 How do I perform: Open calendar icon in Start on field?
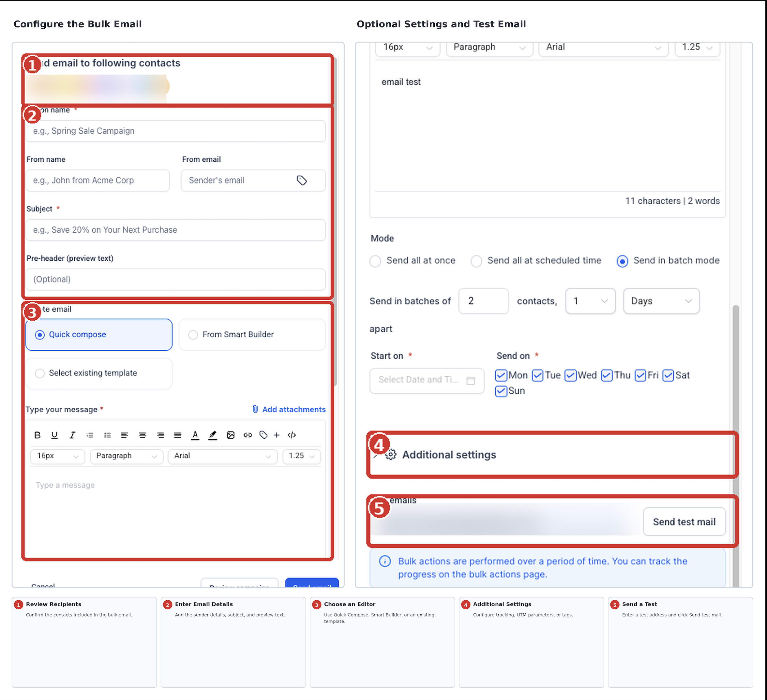pyautogui.click(x=471, y=381)
